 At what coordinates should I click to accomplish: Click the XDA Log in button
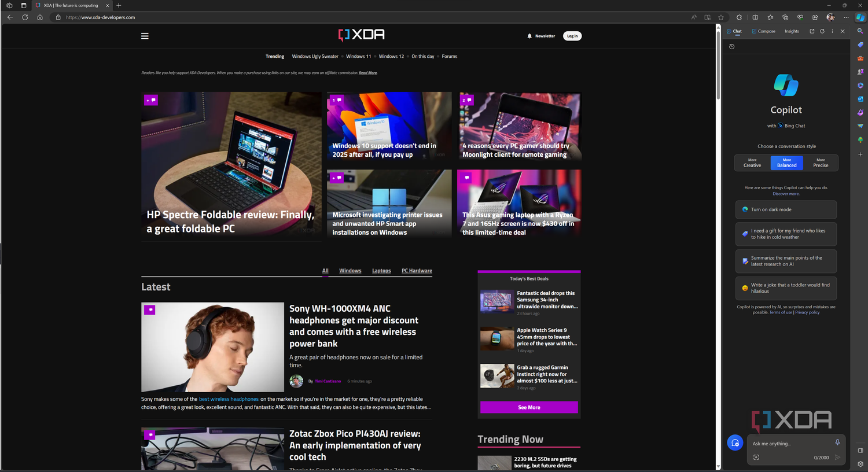tap(572, 36)
